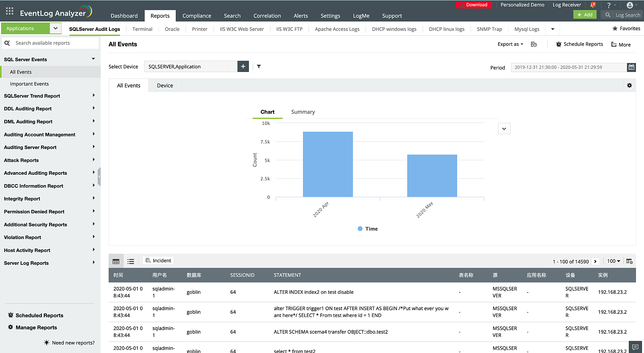Switch to grid table view
Image resolution: width=644 pixels, height=353 pixels.
coord(116,261)
